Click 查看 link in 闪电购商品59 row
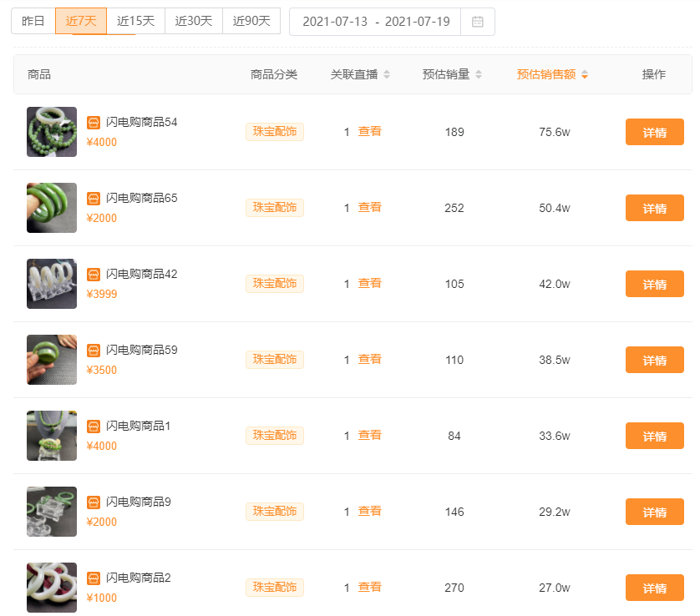 [370, 360]
